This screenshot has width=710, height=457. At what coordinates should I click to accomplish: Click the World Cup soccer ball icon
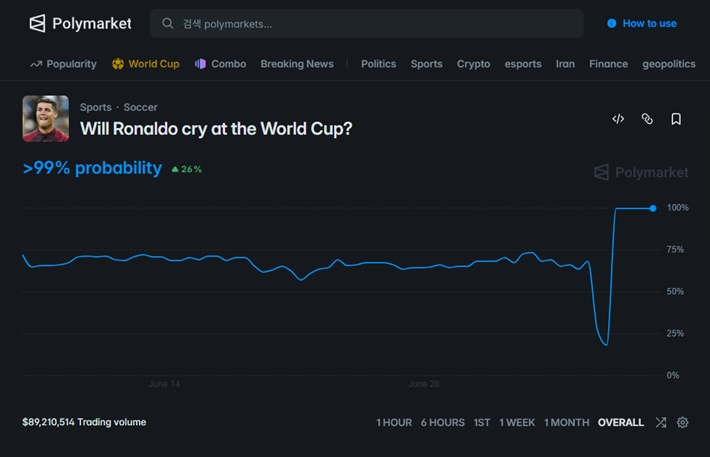pos(118,64)
